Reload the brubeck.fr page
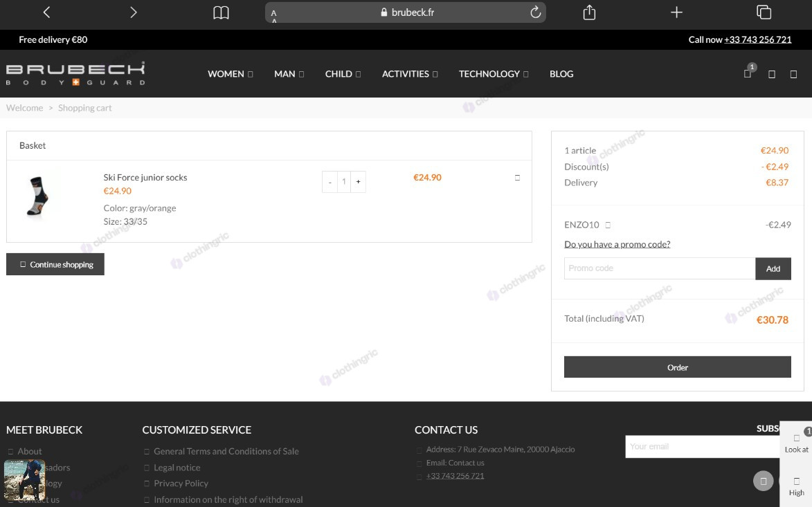Image resolution: width=812 pixels, height=507 pixels. pos(536,12)
